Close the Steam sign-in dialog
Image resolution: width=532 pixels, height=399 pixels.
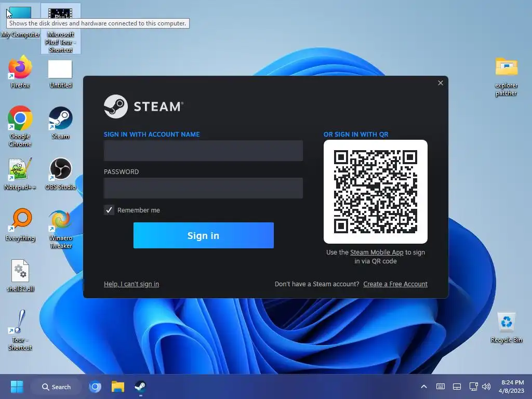coord(441,83)
